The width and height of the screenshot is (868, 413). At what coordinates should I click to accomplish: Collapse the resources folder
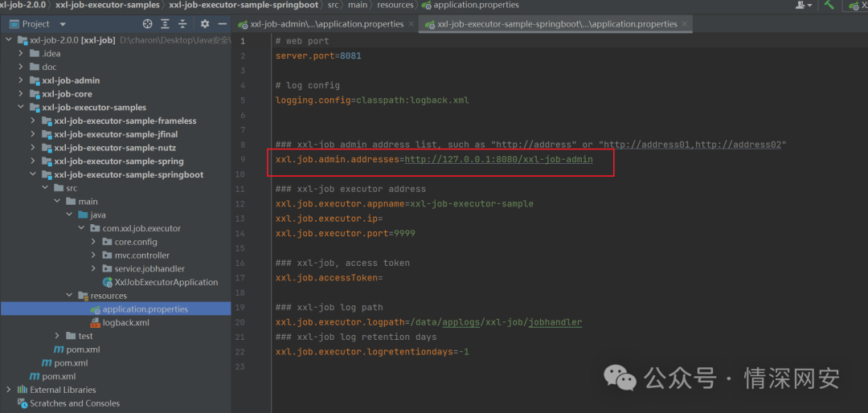point(70,296)
